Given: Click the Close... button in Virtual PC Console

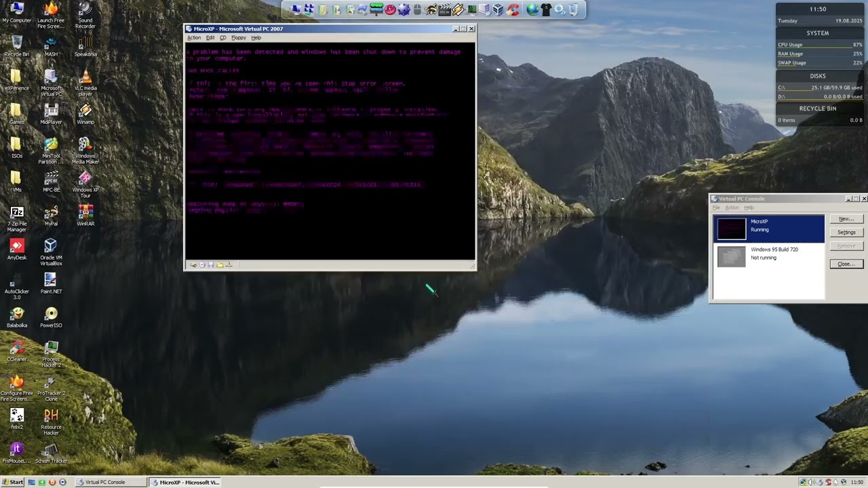Looking at the screenshot, I should pos(846,264).
